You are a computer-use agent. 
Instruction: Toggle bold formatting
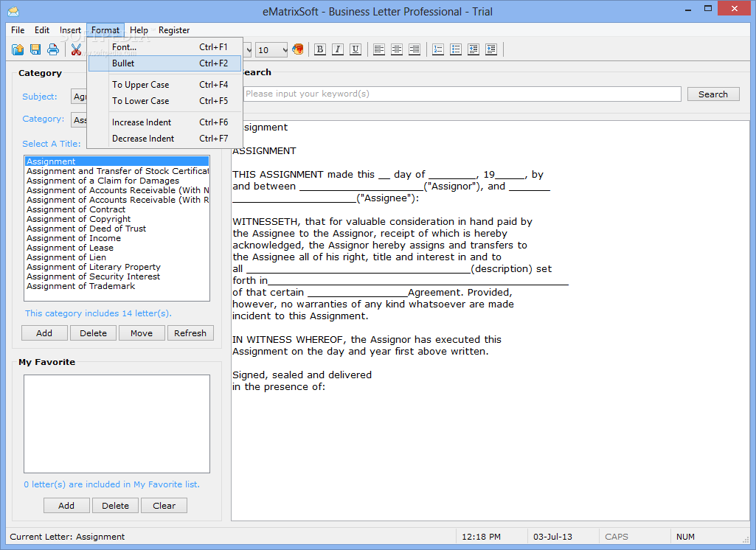click(319, 49)
